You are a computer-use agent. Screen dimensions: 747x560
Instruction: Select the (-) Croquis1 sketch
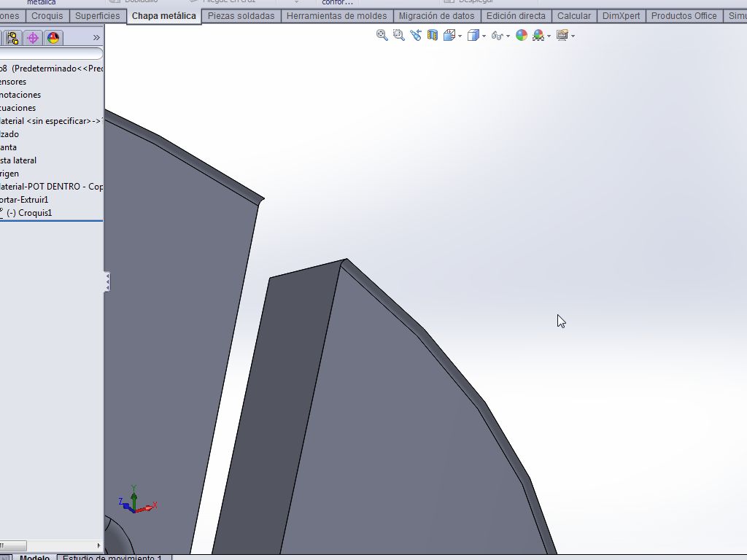click(29, 213)
